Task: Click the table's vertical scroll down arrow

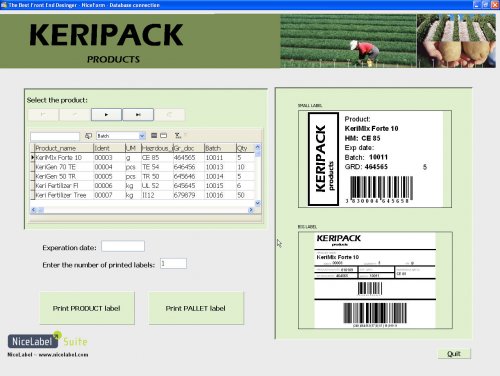Action: coord(258,203)
